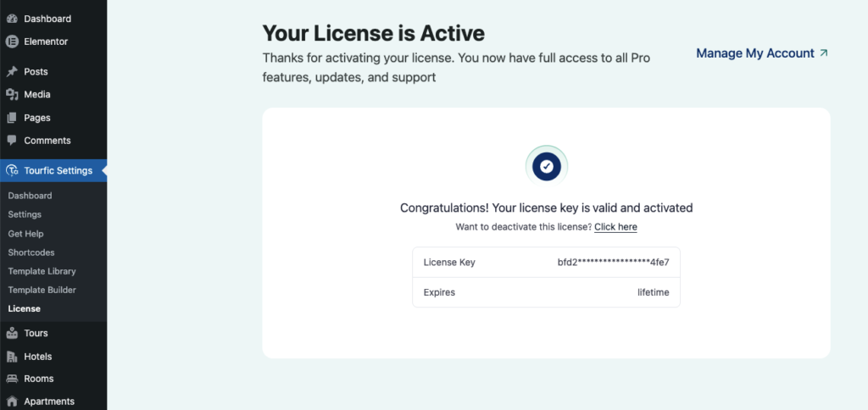
Task: Select the Tourfic Settings menu item
Action: pyautogui.click(x=53, y=170)
